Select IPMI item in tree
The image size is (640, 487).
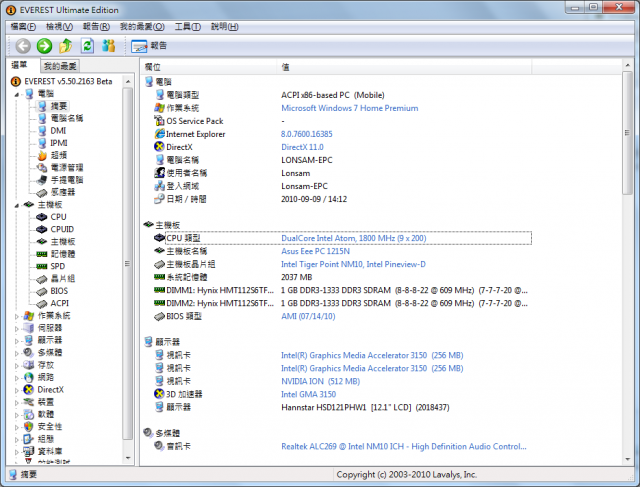pyautogui.click(x=59, y=143)
